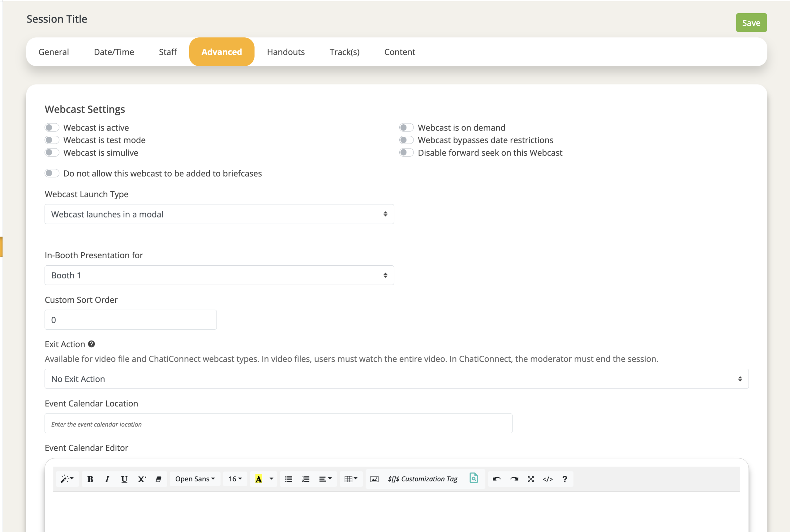Insert an unordered bullet list
The height and width of the screenshot is (532, 790).
point(289,479)
